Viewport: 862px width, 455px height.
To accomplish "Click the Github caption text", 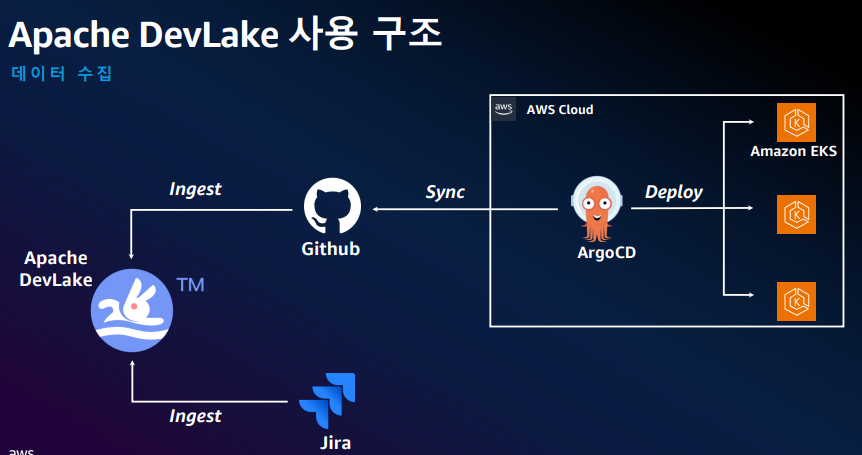I will pyautogui.click(x=330, y=249).
